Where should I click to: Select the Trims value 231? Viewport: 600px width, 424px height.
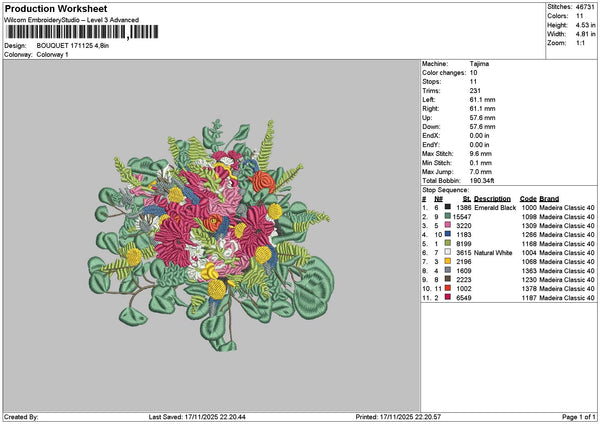475,91
